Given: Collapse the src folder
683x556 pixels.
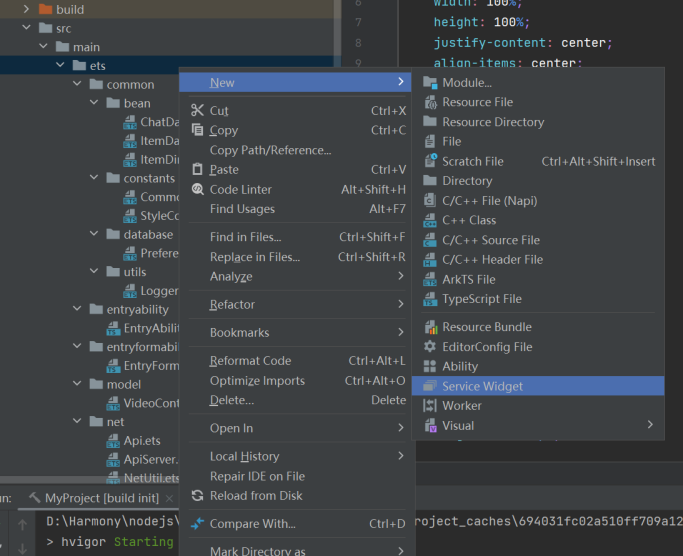Looking at the screenshot, I should point(26,27).
